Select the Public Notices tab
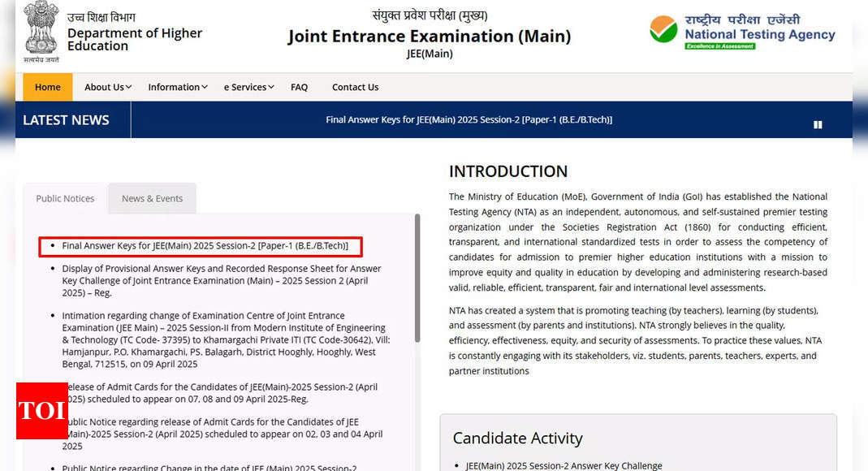Image resolution: width=868 pixels, height=471 pixels. click(65, 198)
